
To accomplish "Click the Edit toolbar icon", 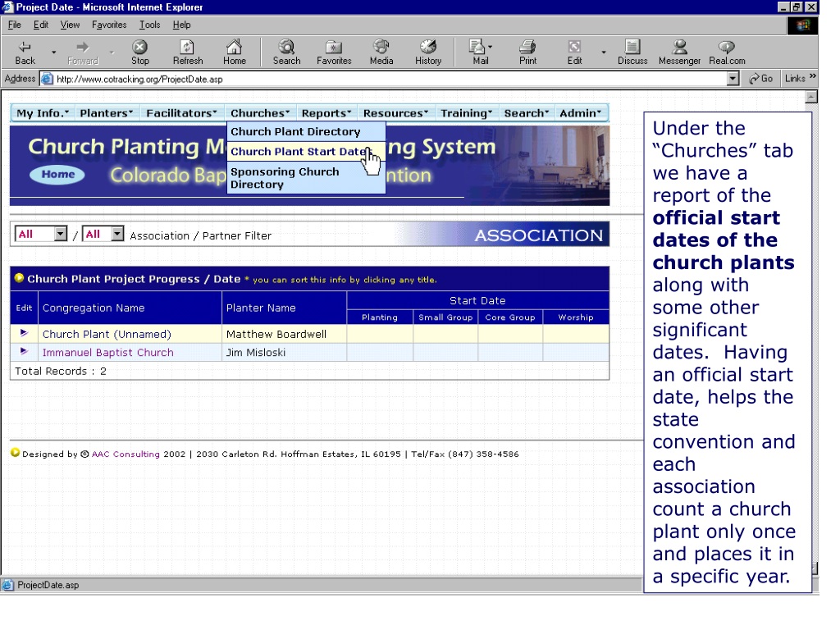I will 574,47.
